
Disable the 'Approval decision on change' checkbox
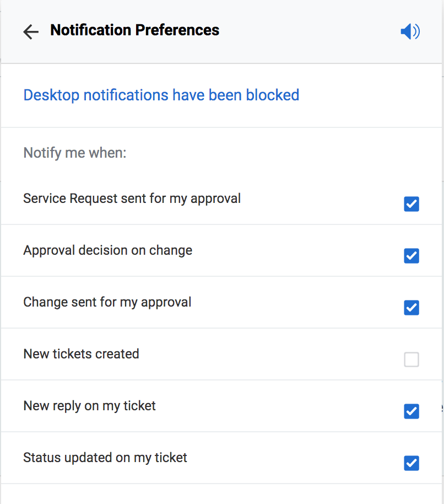point(411,256)
